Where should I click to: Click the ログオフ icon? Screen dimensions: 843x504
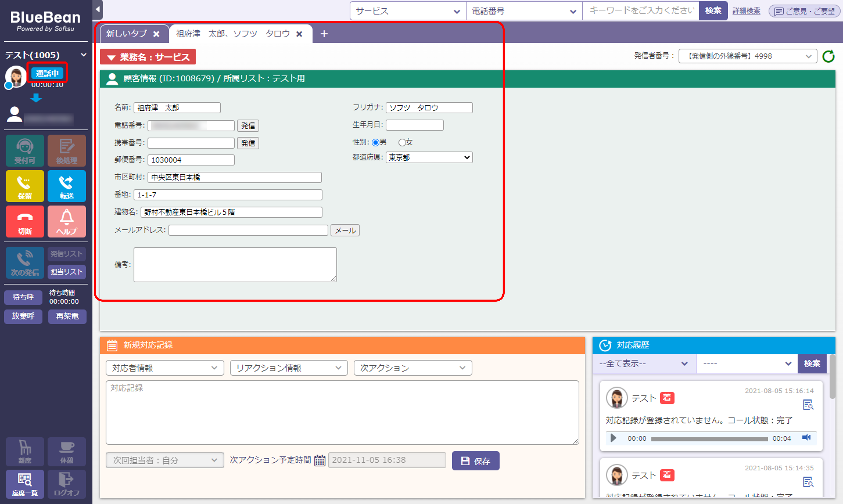[67, 484]
